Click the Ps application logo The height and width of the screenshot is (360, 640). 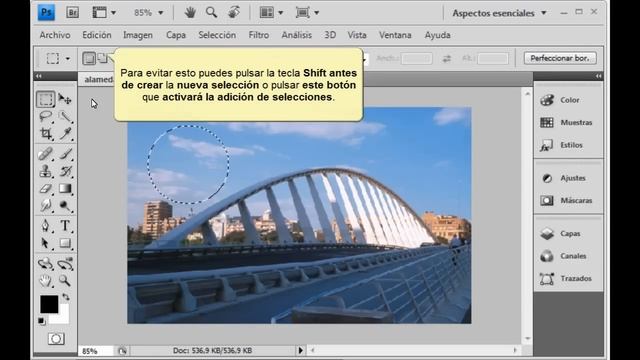(46, 13)
